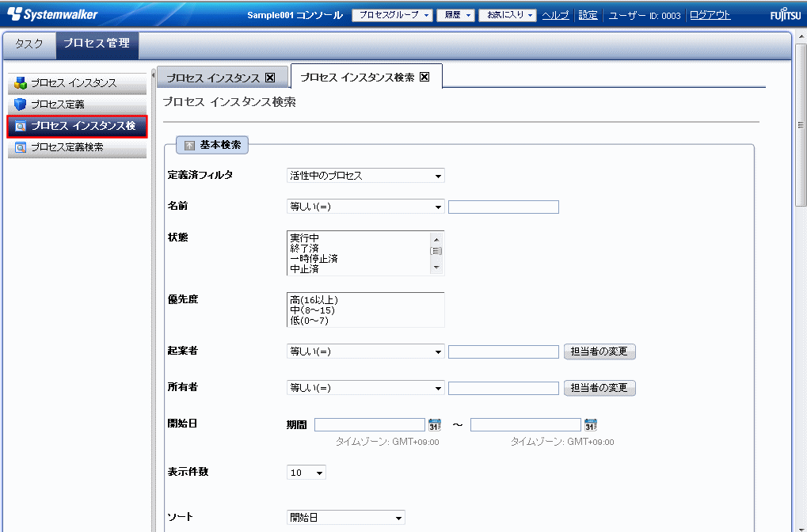807x532 pixels.
Task: Close the プロセス インスタンス検索 tab
Action: (x=424, y=77)
